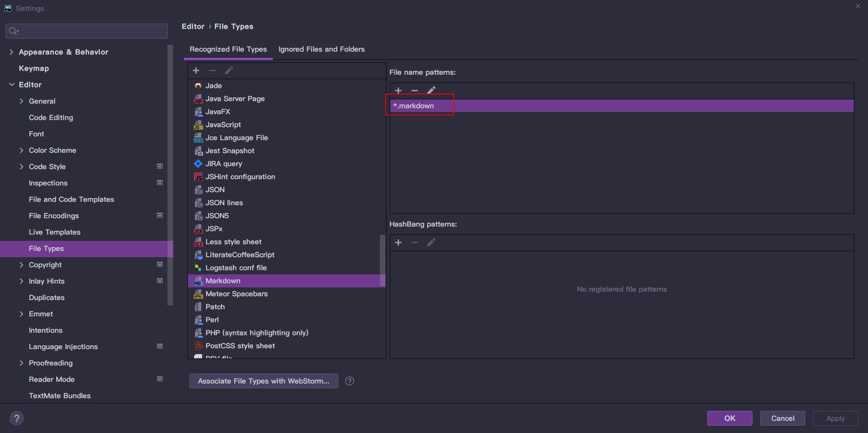
Task: Click the Code Style project-level settings icon
Action: (160, 167)
